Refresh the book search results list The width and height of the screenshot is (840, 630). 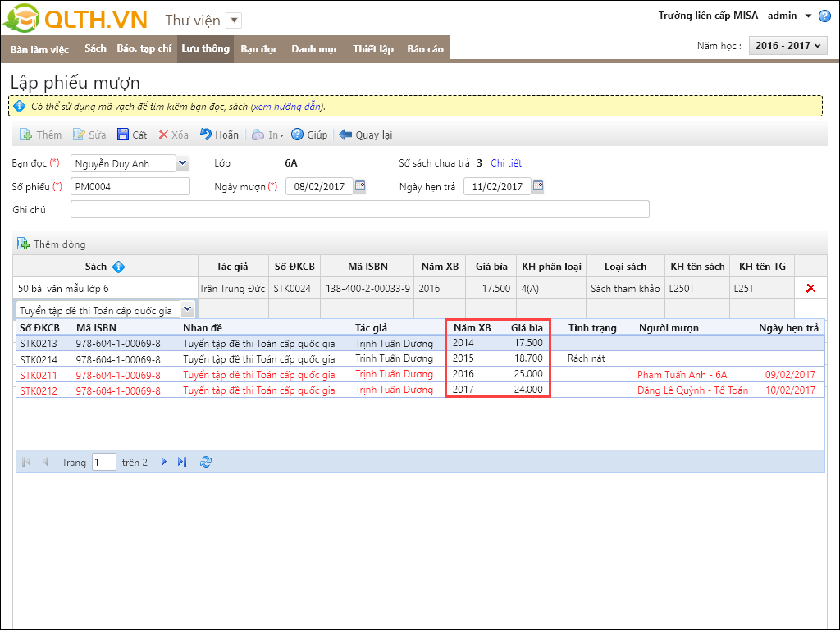[205, 462]
